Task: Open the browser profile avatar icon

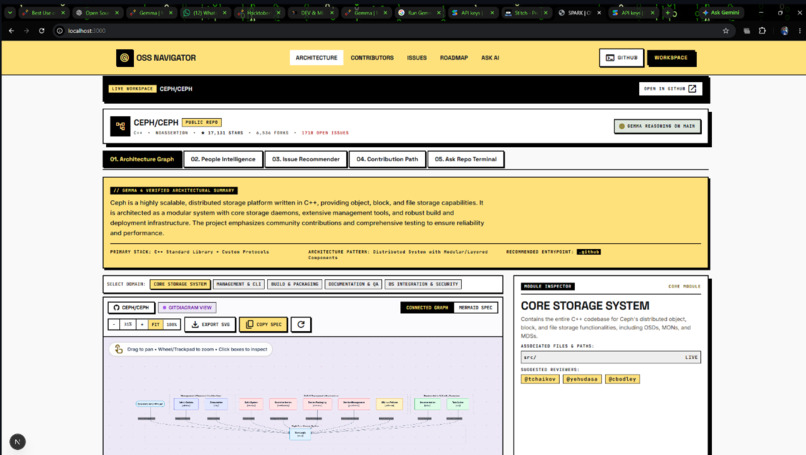Action: pyautogui.click(x=784, y=31)
